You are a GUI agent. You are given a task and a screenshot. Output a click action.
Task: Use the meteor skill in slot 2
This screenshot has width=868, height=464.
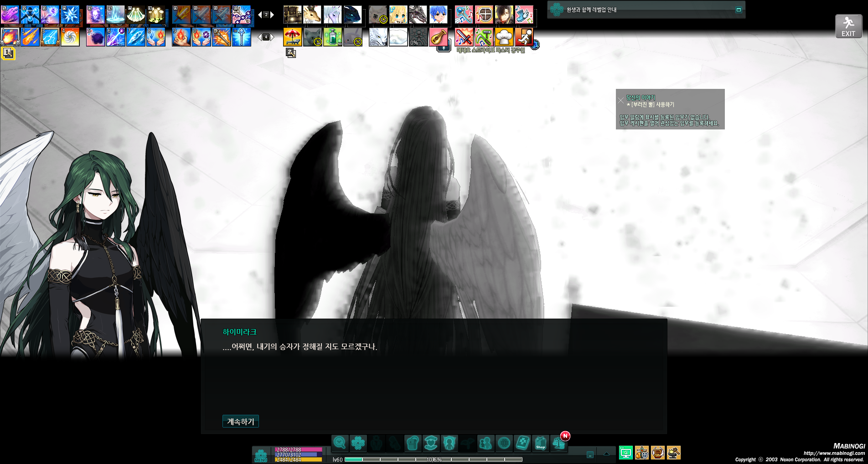30,37
